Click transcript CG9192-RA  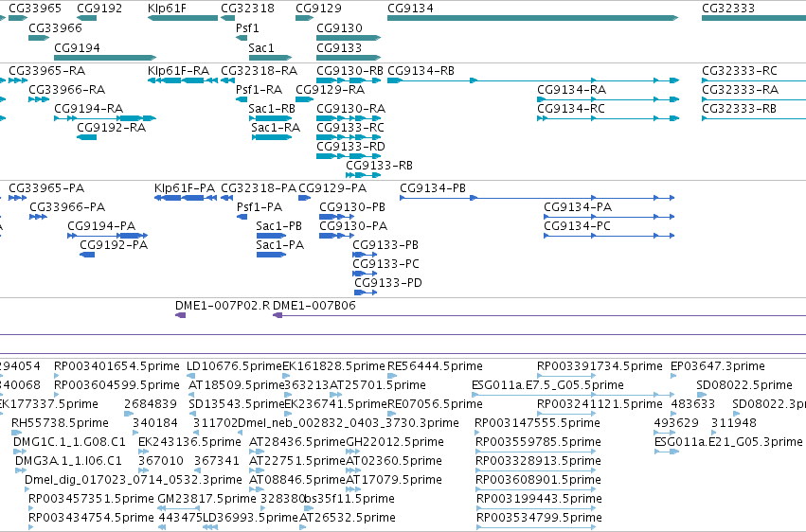[86, 137]
